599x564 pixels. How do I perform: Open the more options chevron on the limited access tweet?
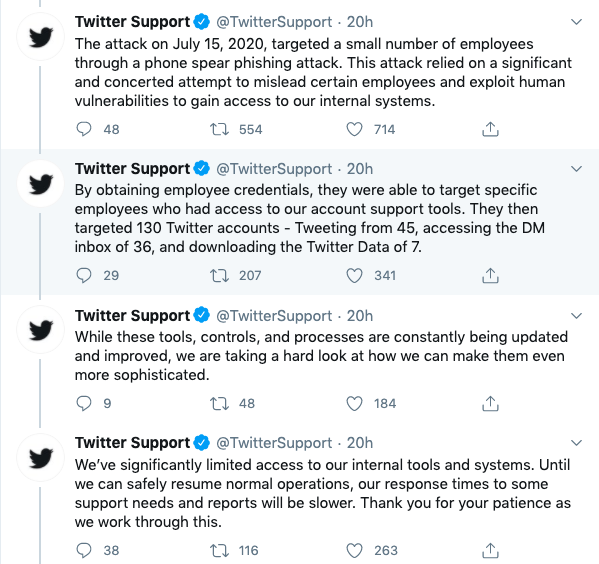tap(576, 443)
